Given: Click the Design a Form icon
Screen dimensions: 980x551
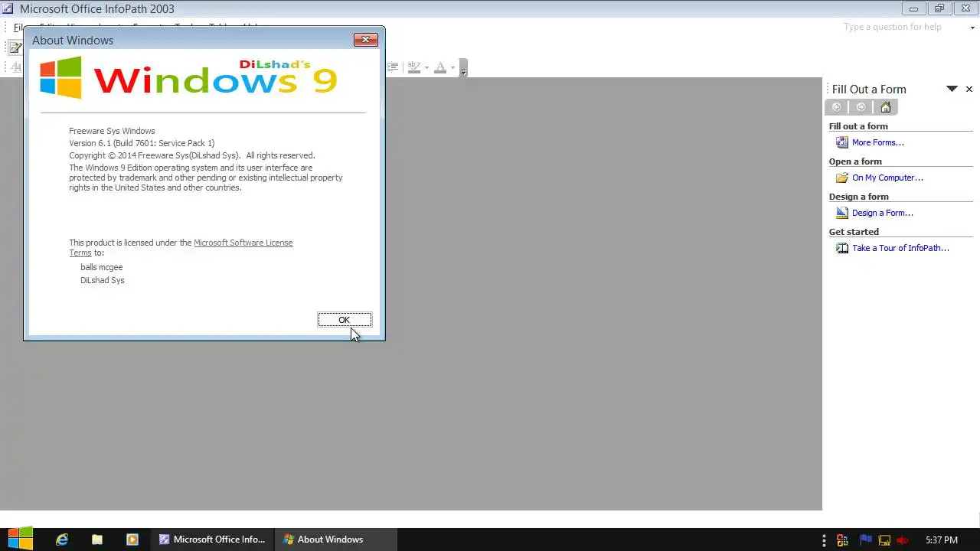Looking at the screenshot, I should (x=842, y=213).
